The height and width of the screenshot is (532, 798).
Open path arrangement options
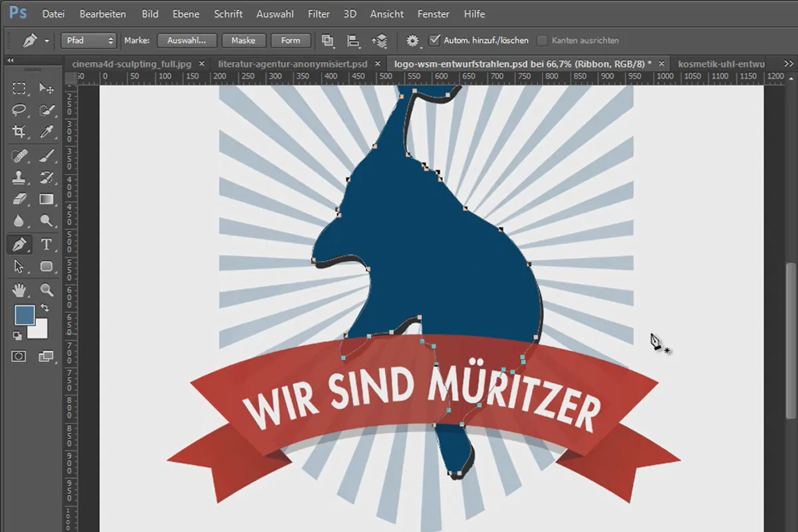380,41
